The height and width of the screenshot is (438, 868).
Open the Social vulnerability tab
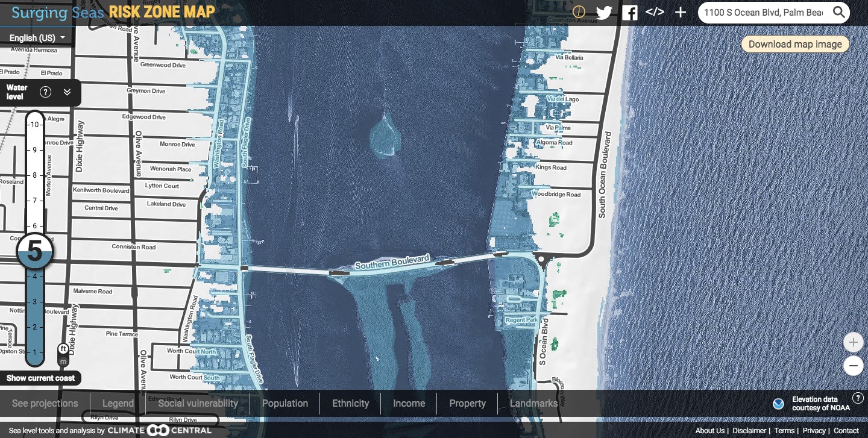pyautogui.click(x=198, y=404)
